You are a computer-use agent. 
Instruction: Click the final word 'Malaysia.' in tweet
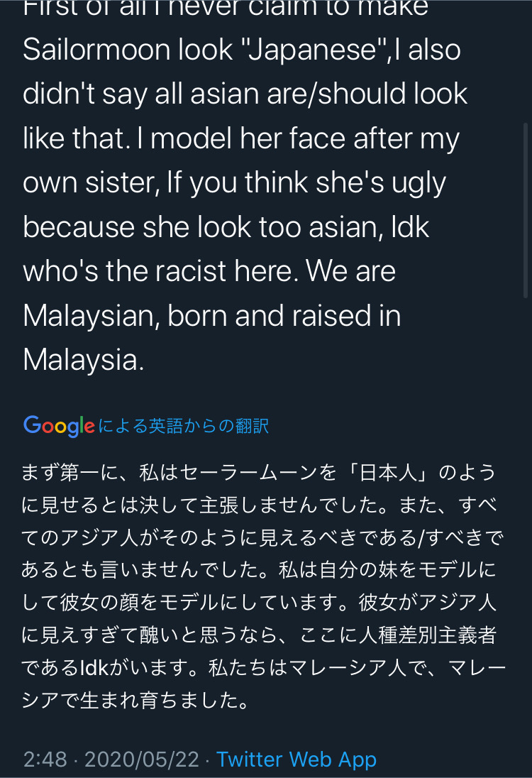click(x=83, y=360)
